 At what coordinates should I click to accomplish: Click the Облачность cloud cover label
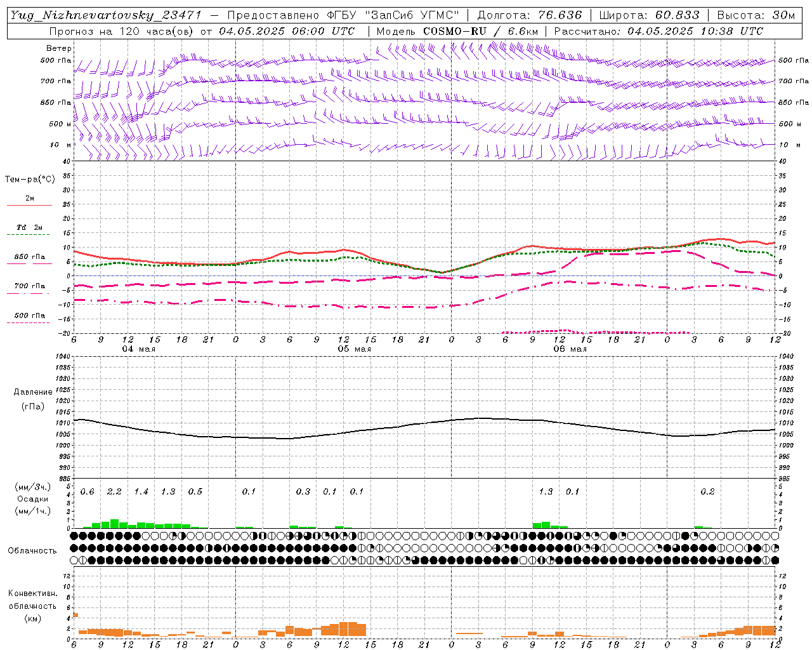[x=32, y=551]
